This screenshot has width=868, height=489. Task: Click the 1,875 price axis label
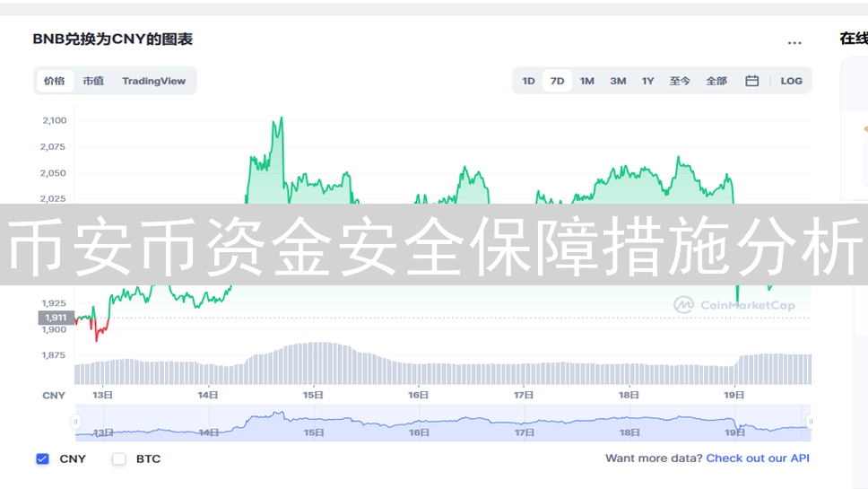53,355
